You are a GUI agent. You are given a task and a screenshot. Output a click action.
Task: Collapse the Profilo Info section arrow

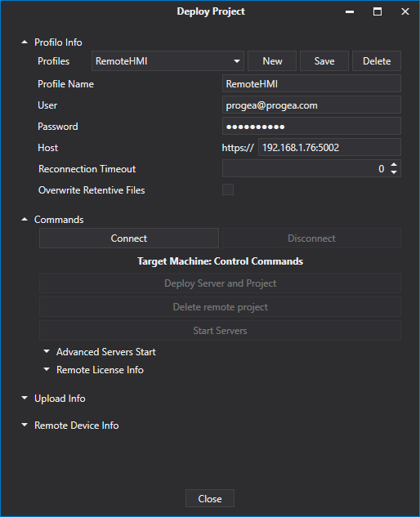25,42
